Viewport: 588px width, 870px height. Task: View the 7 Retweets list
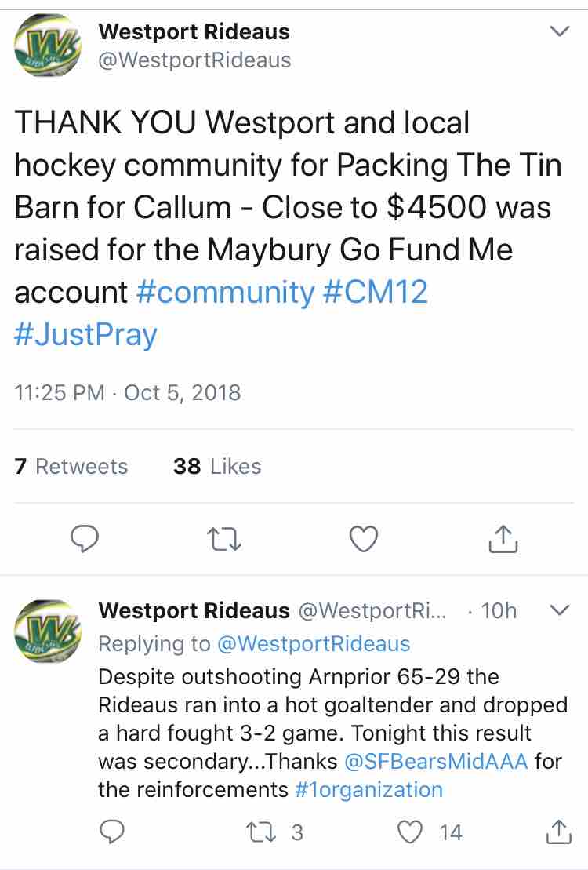[71, 466]
